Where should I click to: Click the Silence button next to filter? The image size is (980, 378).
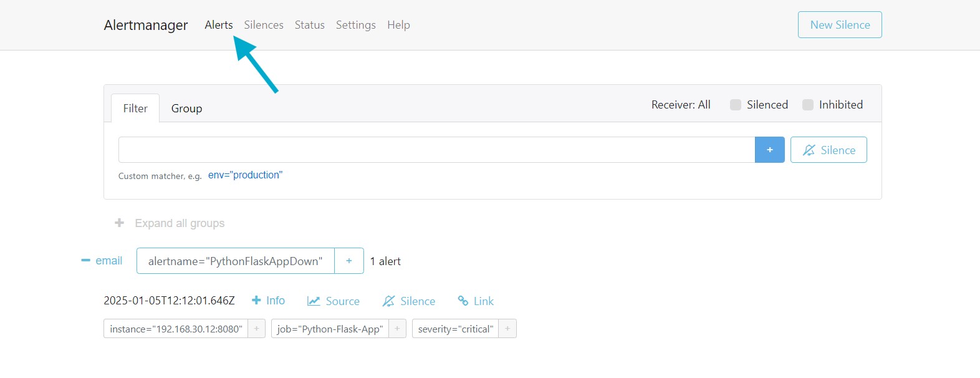(x=829, y=150)
